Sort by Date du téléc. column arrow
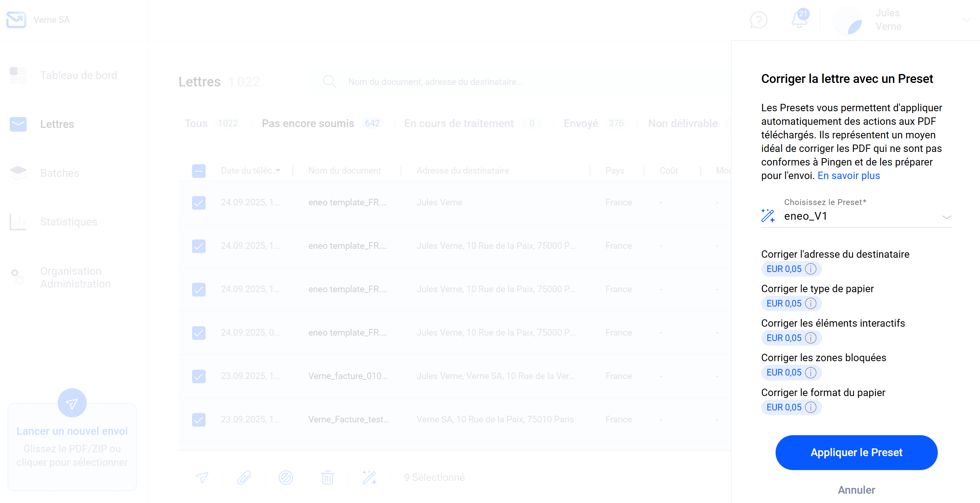Image resolution: width=980 pixels, height=503 pixels. pyautogui.click(x=278, y=171)
